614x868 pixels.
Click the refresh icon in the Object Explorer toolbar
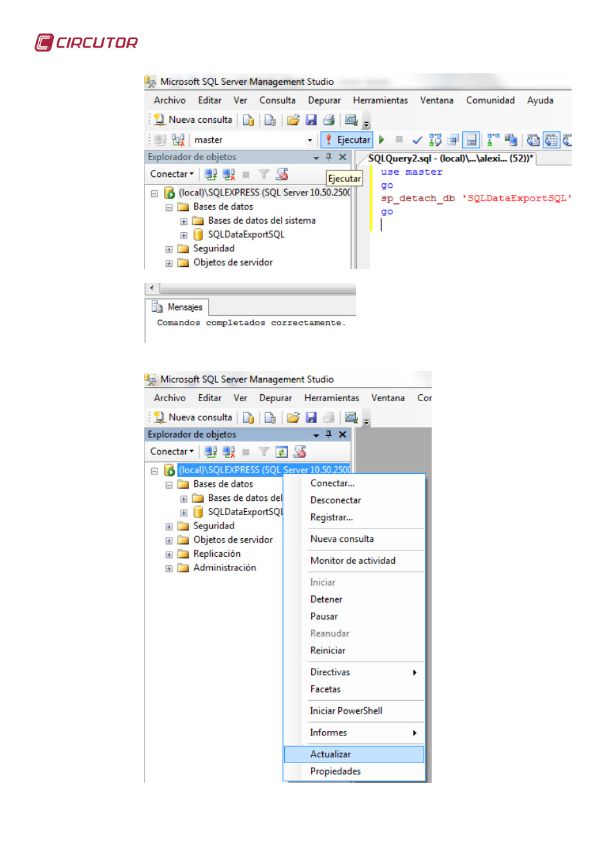click(282, 452)
